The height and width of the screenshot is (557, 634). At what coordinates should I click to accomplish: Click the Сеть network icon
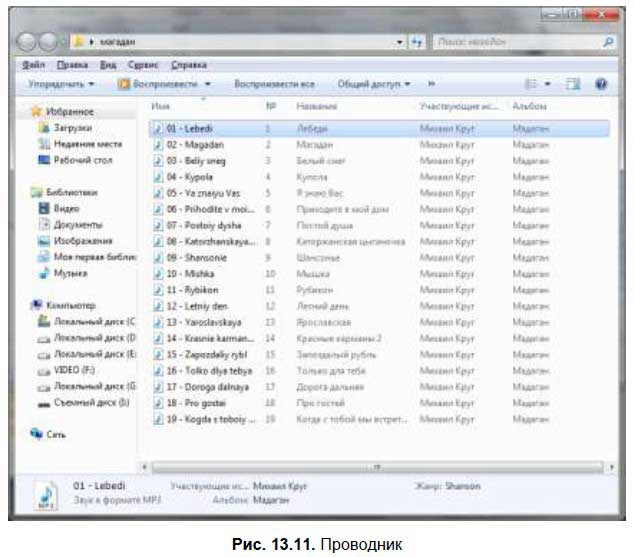(36, 434)
